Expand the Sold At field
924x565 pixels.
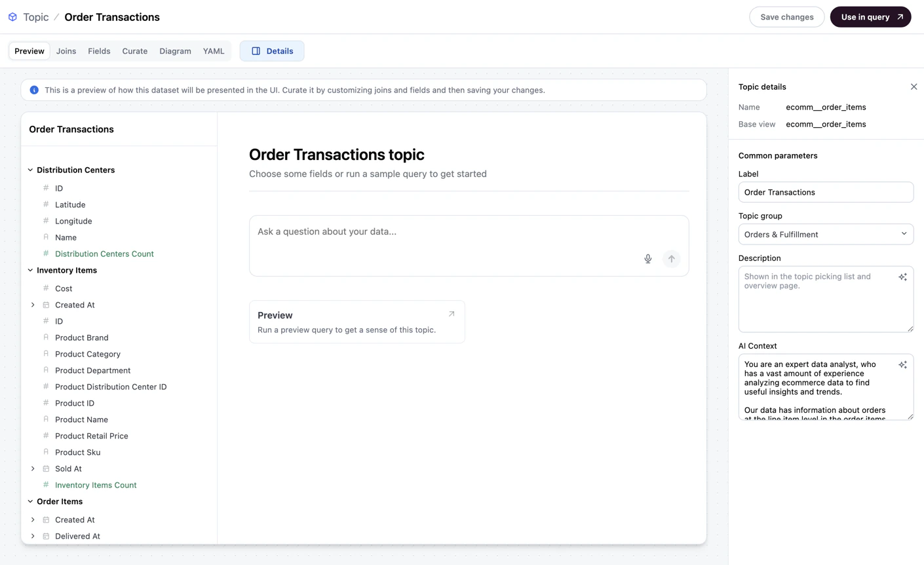point(33,469)
